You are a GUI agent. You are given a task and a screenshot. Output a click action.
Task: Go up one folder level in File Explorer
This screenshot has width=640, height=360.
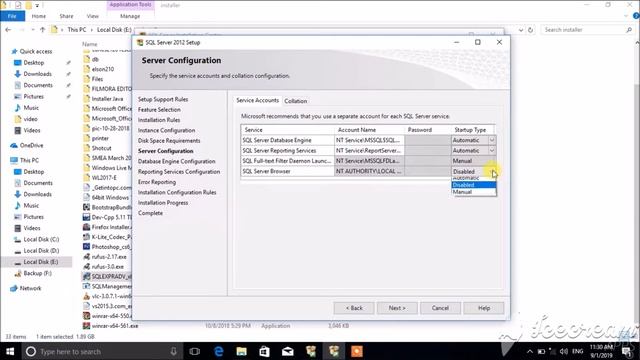pos(42,30)
